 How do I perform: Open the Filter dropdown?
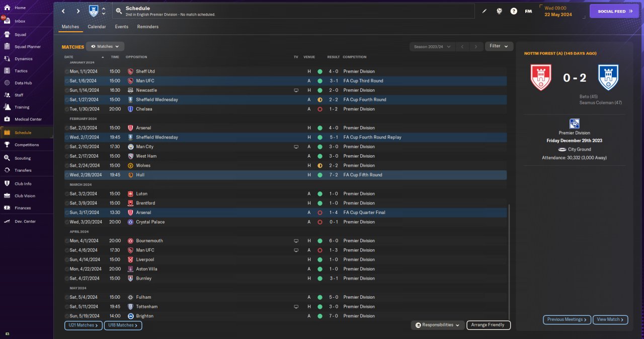tap(499, 46)
